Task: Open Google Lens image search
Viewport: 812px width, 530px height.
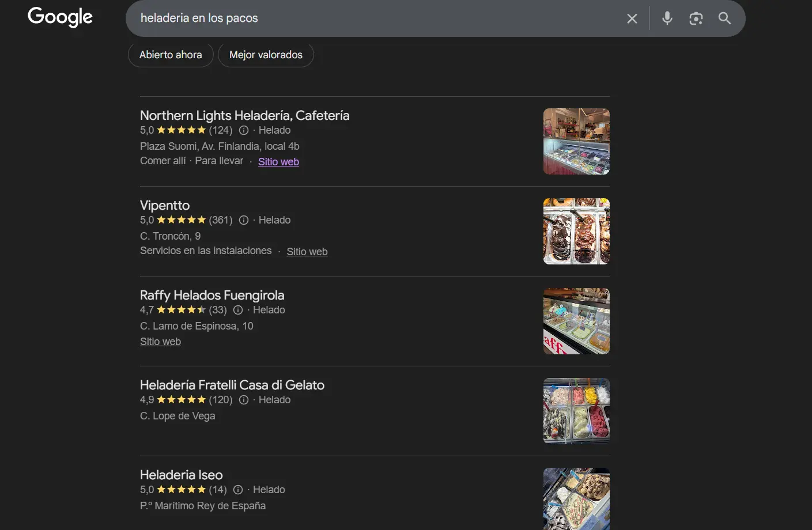Action: click(696, 18)
